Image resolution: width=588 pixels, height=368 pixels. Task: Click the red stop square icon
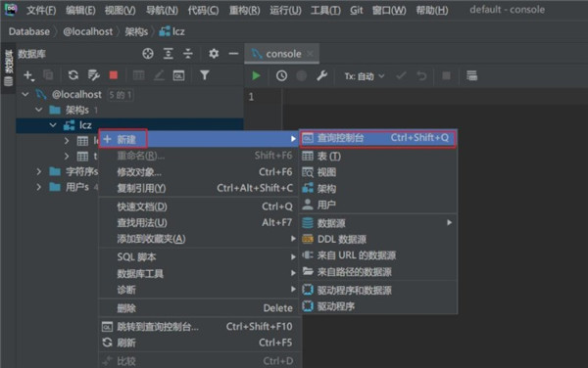pyautogui.click(x=114, y=75)
